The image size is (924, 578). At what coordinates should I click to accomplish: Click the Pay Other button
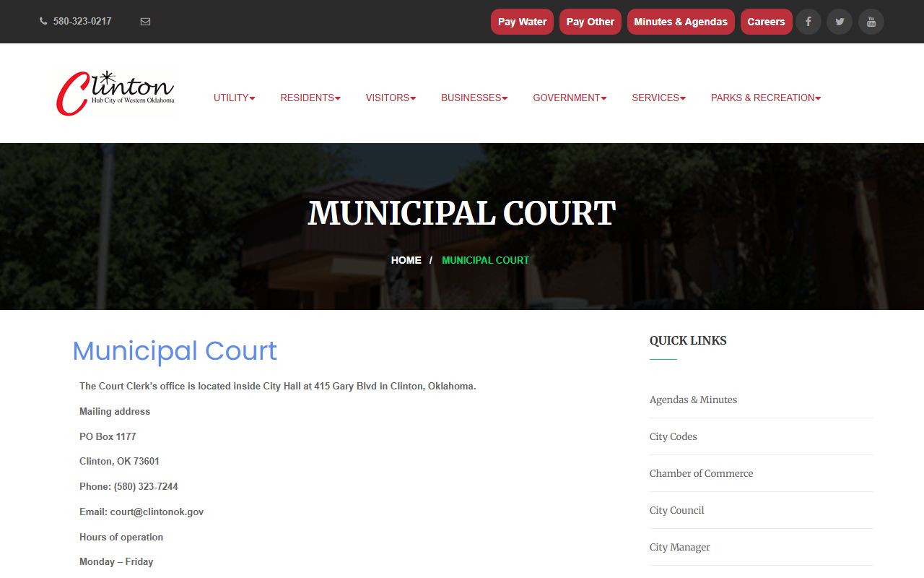click(590, 22)
